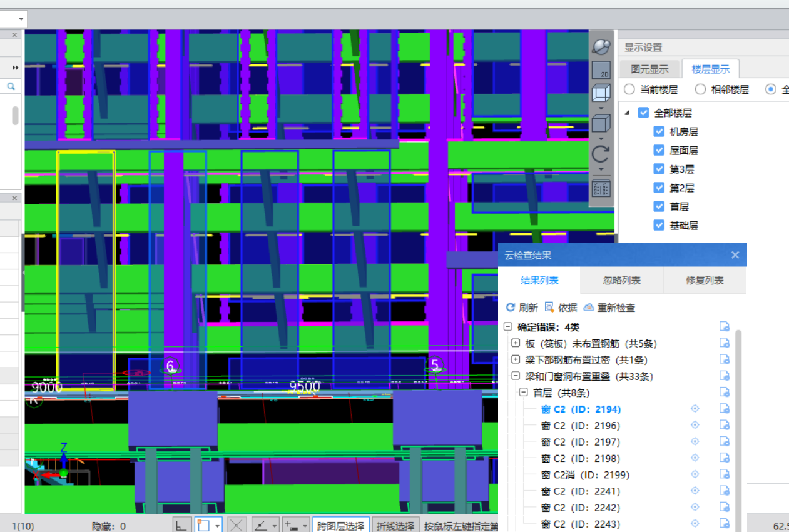Click the 重新检查 recheck button
Screen dimensions: 789x532
coord(609,308)
